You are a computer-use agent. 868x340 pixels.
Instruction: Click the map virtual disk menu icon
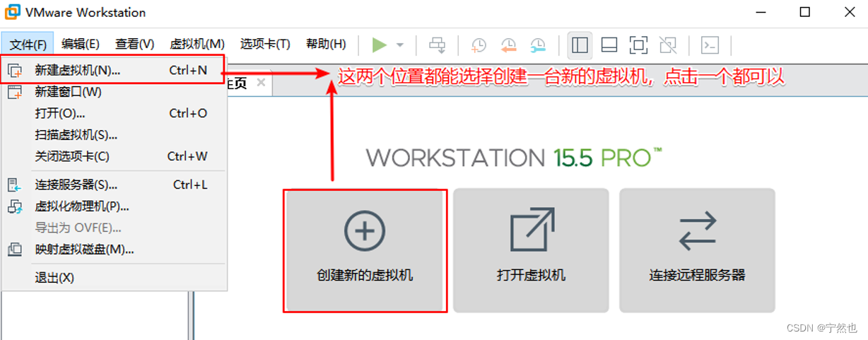pyautogui.click(x=14, y=250)
